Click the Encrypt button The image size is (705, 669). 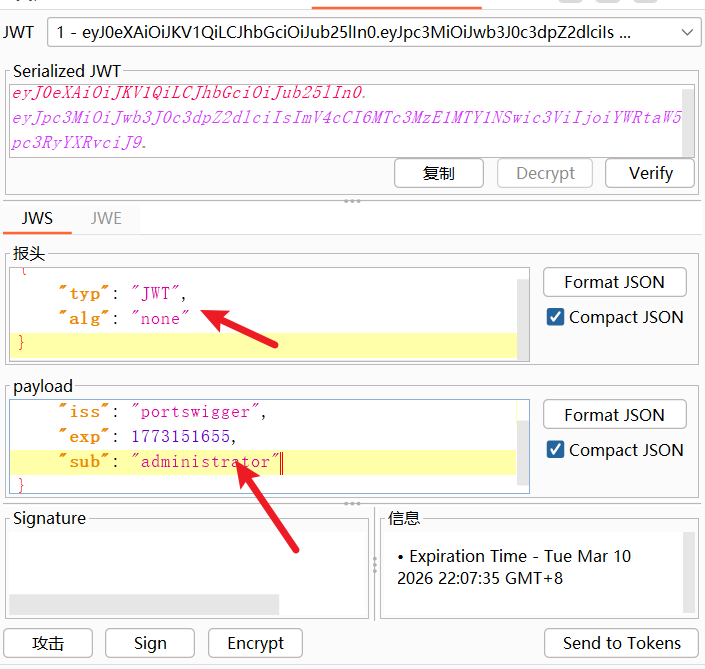tap(255, 643)
